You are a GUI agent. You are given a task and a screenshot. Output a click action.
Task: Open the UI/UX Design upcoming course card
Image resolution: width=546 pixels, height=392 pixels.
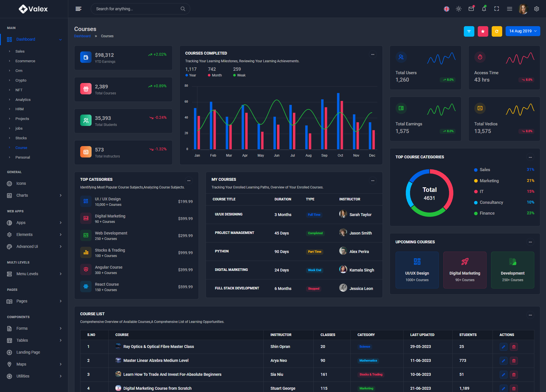(x=417, y=270)
